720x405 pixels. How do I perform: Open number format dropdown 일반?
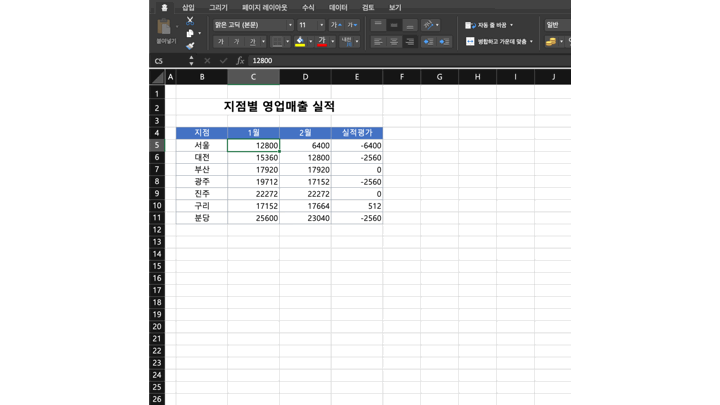pyautogui.click(x=557, y=25)
